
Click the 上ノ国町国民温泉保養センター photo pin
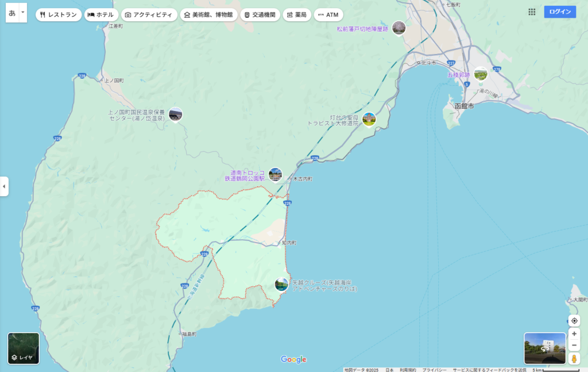[176, 114]
